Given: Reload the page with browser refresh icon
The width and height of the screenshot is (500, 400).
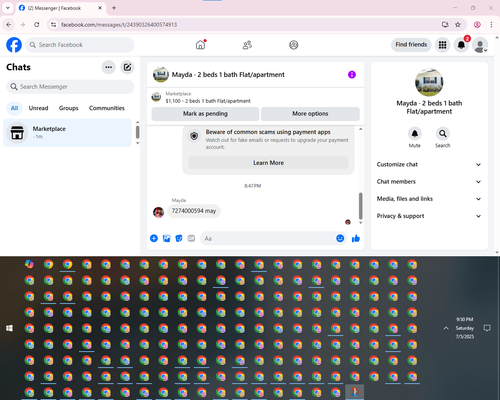Looking at the screenshot, I should click(x=37, y=25).
